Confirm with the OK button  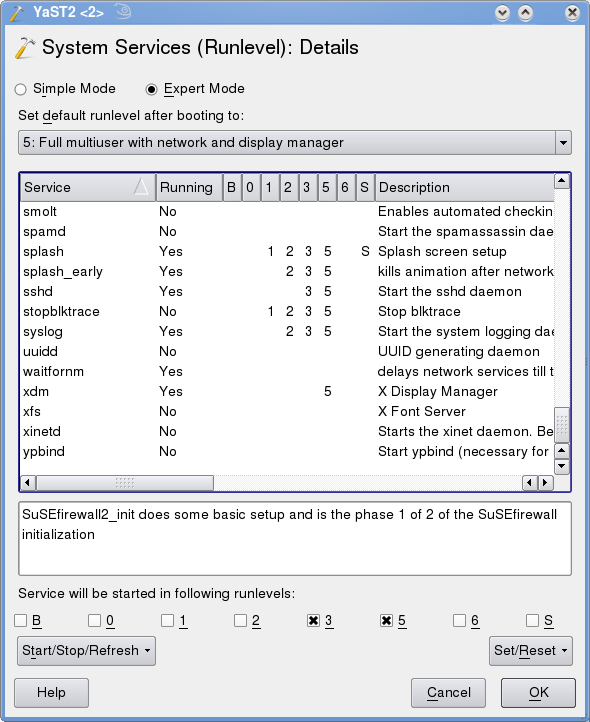[538, 693]
